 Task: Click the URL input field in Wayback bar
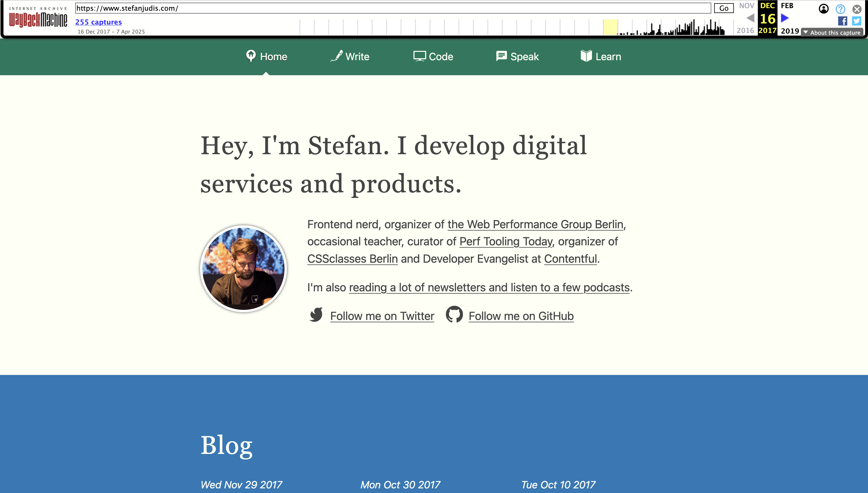pos(393,8)
